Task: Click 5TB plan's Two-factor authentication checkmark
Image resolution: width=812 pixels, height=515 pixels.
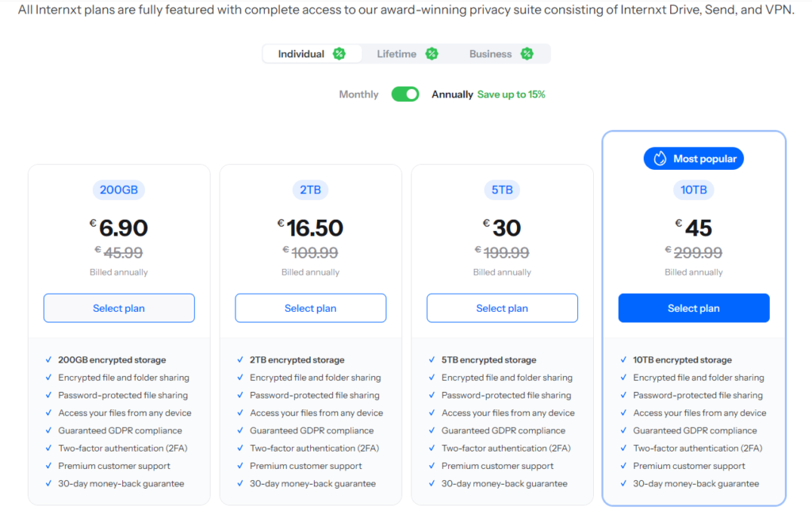Action: [x=432, y=448]
